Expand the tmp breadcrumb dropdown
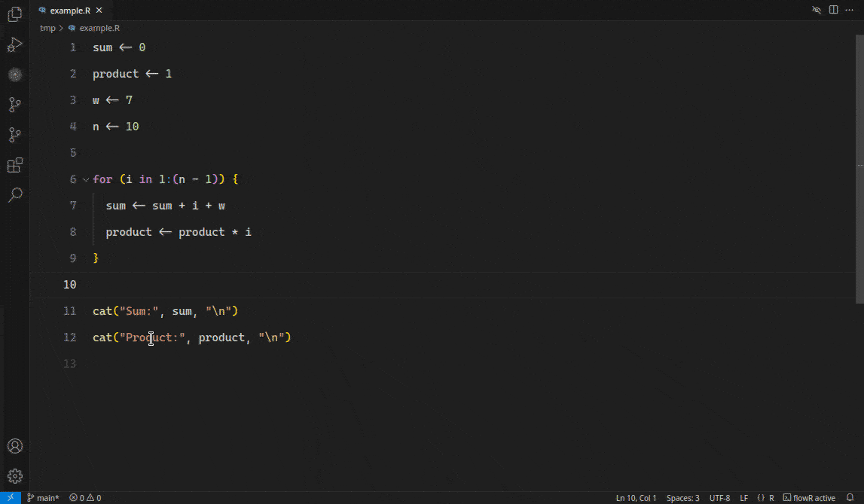The image size is (864, 504). pos(47,28)
